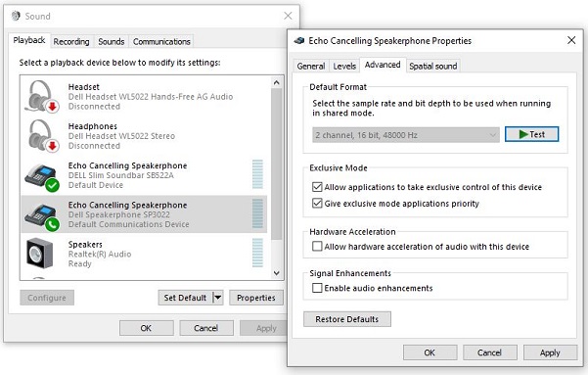Screen dimensions: 588x375
Task: Click the level meter beside Dell Speakerphone SP3022
Action: (x=257, y=213)
